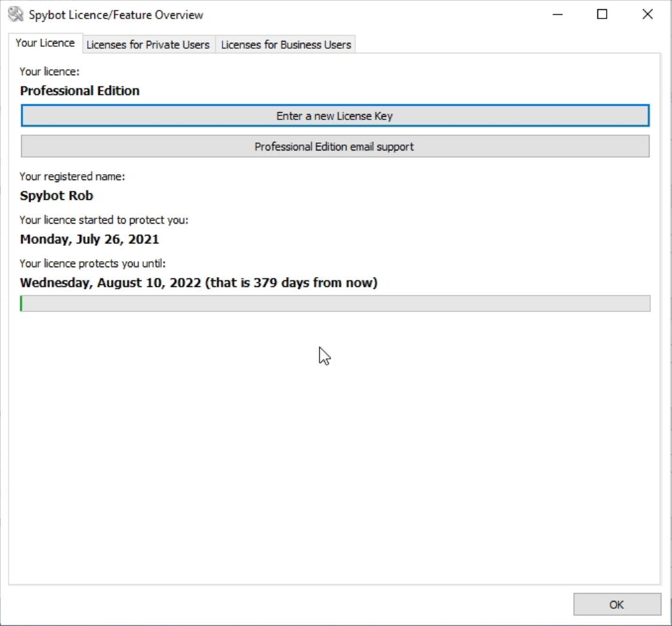Click the licence time remaining progress bar
Viewport: 672px width, 626px height.
335,303
